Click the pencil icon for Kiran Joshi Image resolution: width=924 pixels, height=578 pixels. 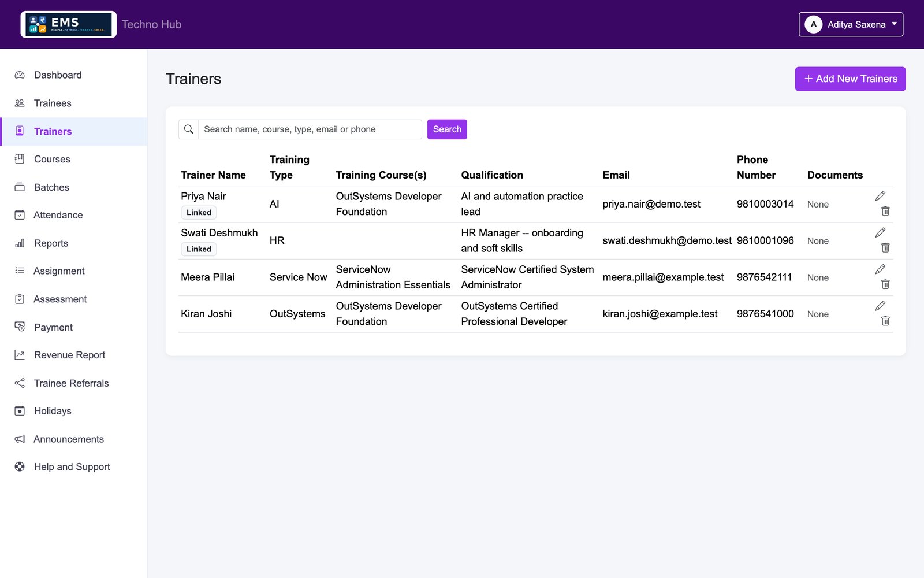tap(880, 306)
